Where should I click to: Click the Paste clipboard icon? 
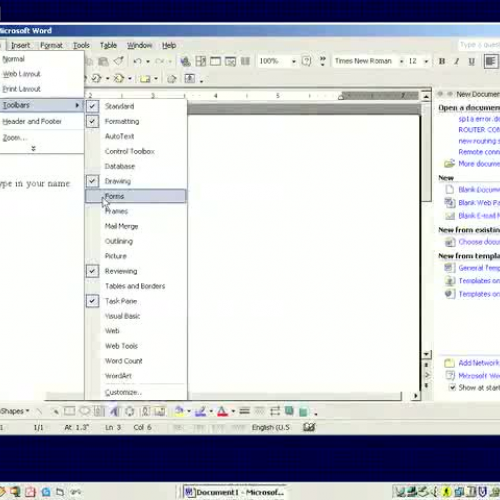pos(103,61)
